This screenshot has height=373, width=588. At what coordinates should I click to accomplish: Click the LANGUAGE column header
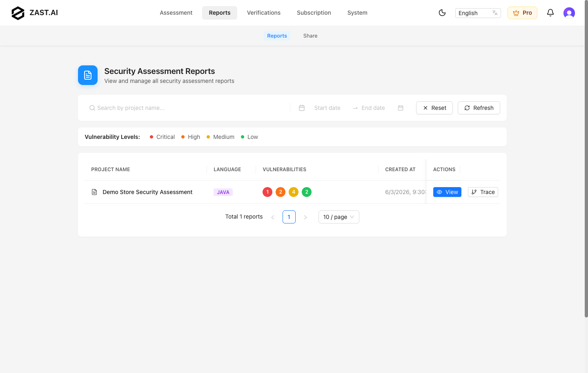[x=227, y=170]
